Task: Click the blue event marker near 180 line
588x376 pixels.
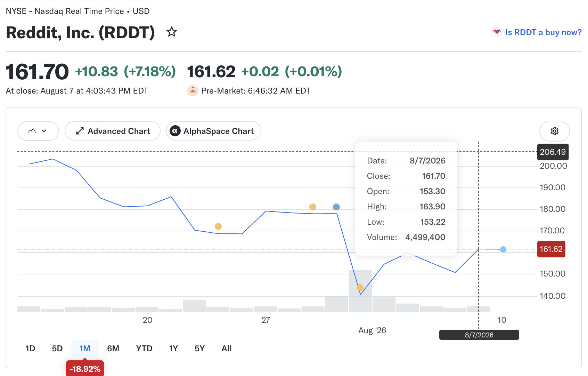Action: [x=336, y=207]
